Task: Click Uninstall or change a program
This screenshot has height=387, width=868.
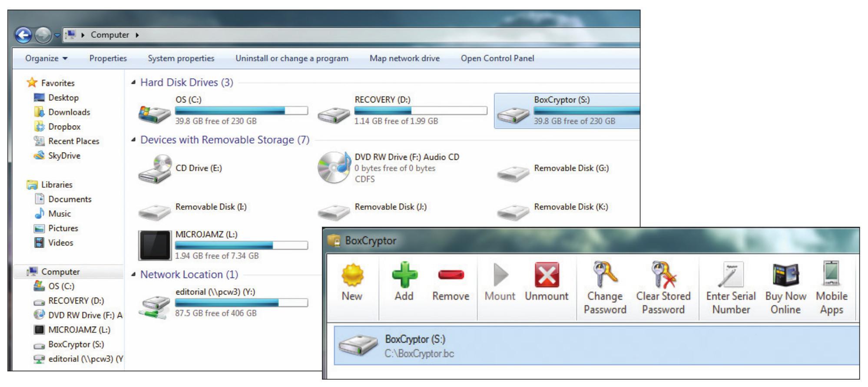Action: tap(292, 58)
